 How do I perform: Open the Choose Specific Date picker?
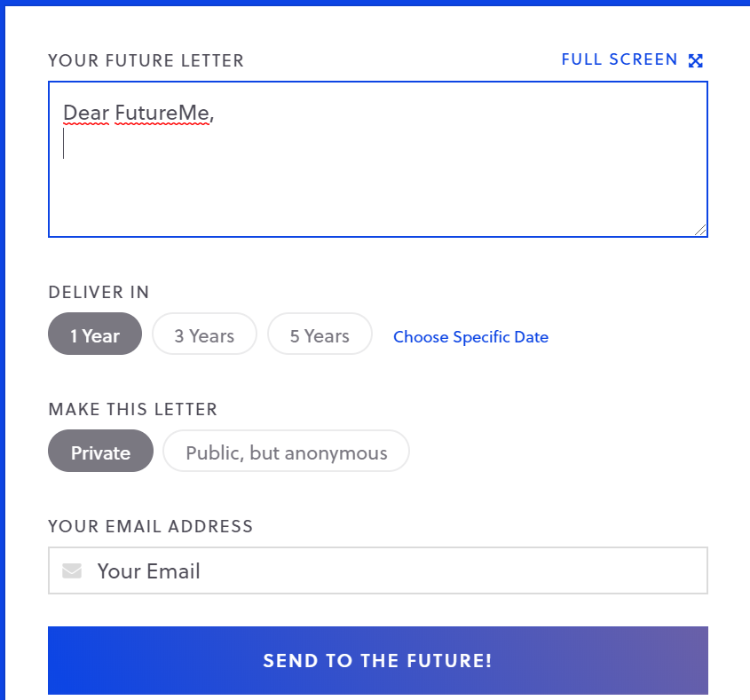[x=470, y=337]
